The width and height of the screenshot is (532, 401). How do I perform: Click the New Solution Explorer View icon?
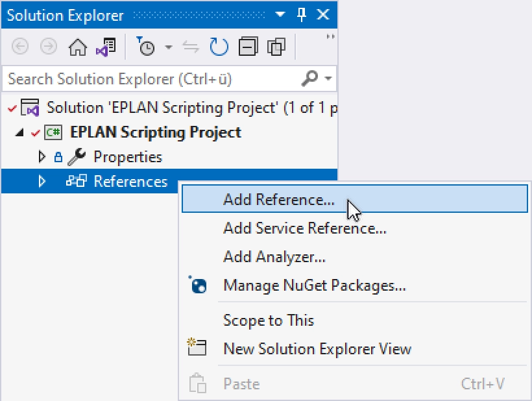pos(197,347)
